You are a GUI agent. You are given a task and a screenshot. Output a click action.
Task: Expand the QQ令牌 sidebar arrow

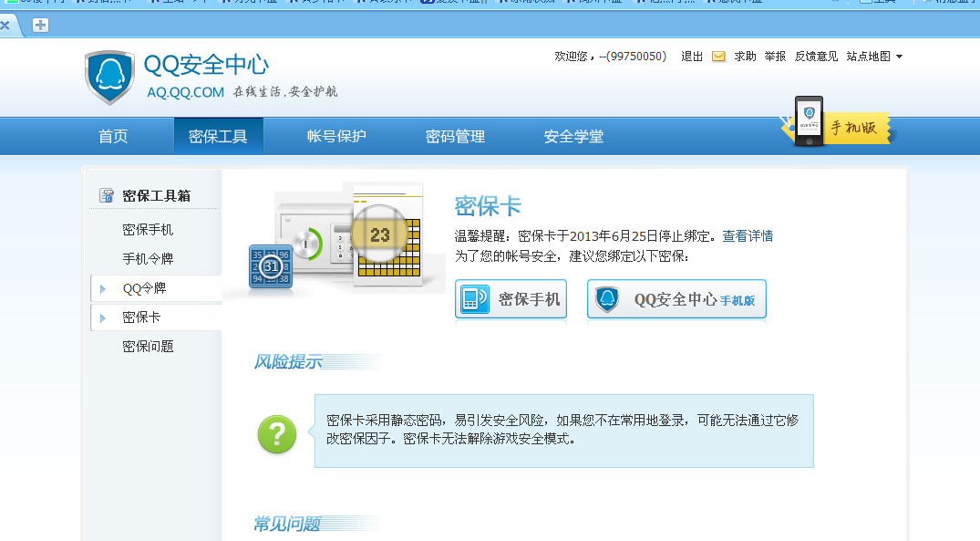(x=103, y=288)
